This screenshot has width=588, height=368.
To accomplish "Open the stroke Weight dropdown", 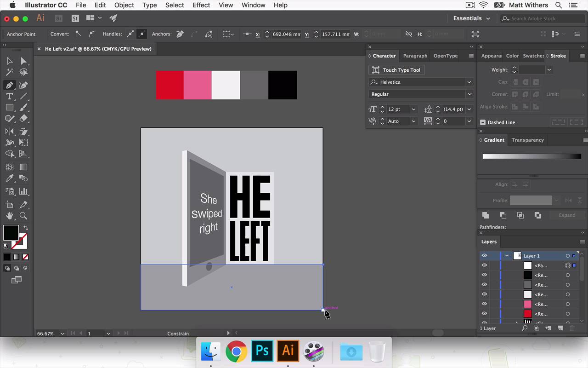I will tap(548, 70).
